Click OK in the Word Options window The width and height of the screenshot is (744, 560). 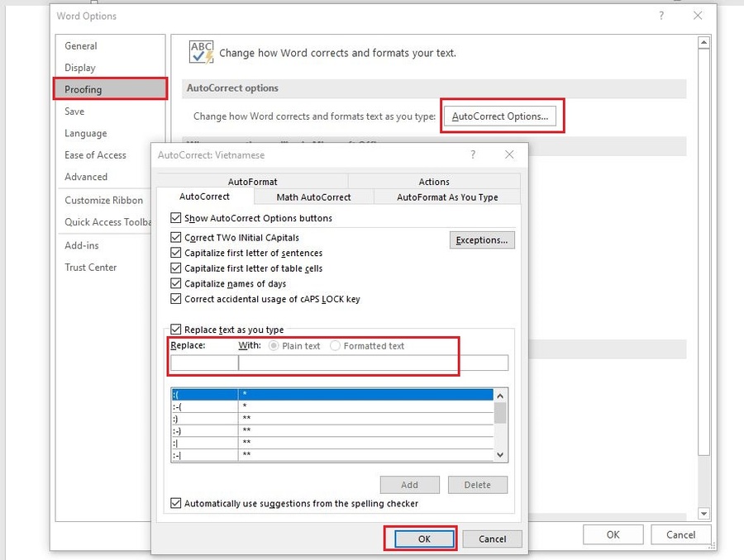(613, 535)
